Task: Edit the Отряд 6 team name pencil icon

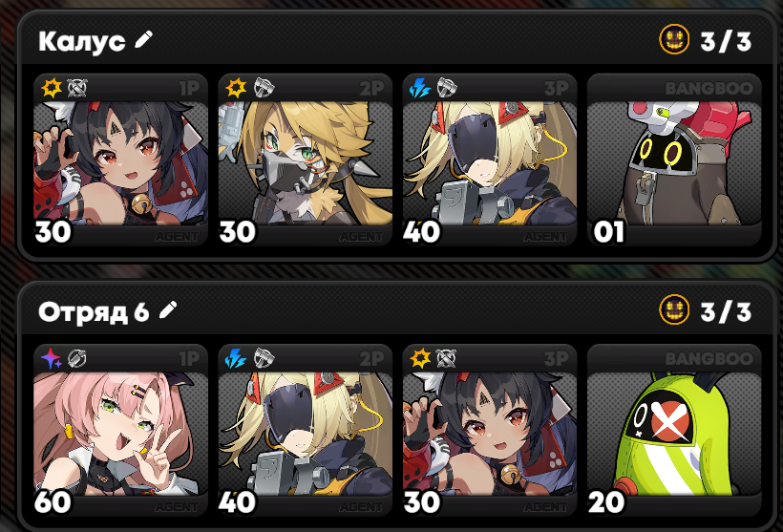Action: point(168,310)
